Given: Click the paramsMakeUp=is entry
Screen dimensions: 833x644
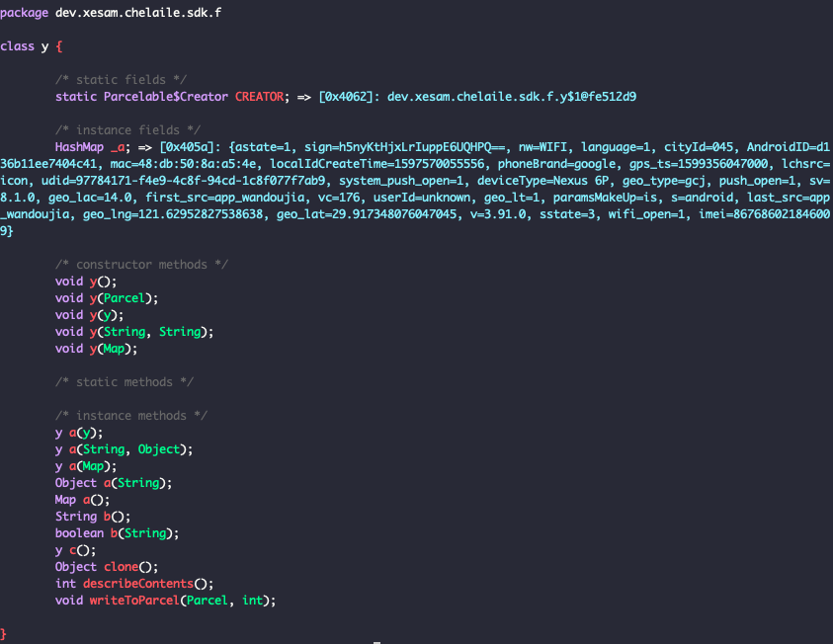Looking at the screenshot, I should point(605,198).
